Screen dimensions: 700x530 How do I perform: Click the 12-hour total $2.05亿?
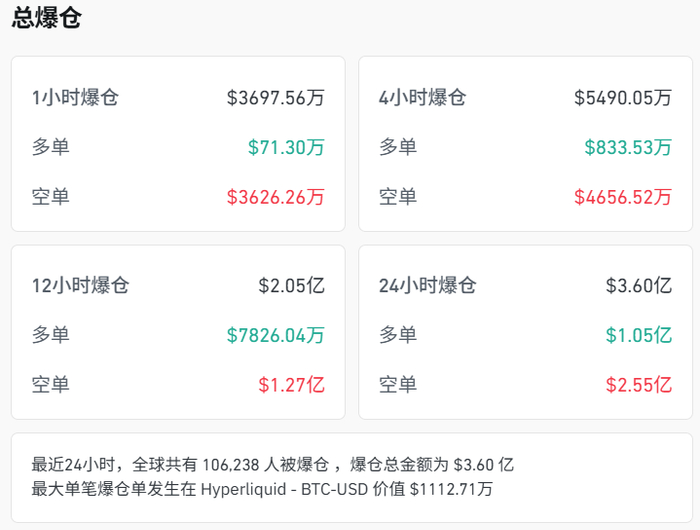click(291, 286)
